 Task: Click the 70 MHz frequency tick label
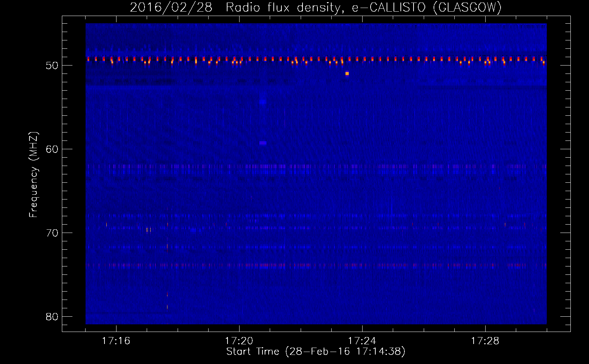coord(52,233)
